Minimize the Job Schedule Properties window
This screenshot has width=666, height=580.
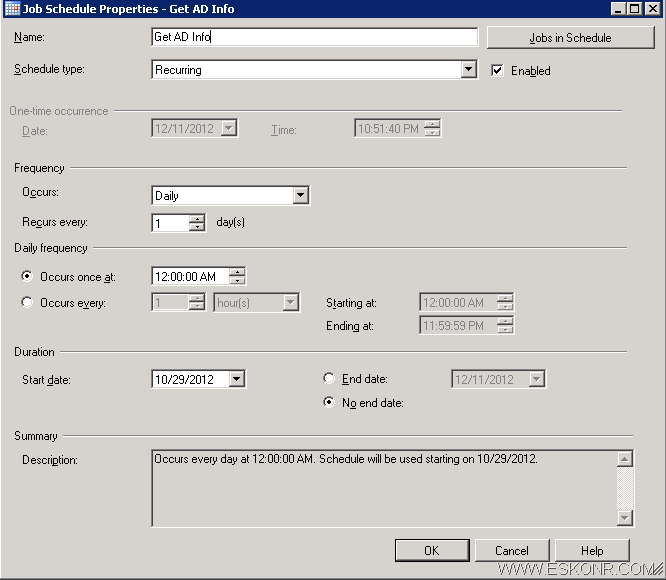(x=618, y=8)
